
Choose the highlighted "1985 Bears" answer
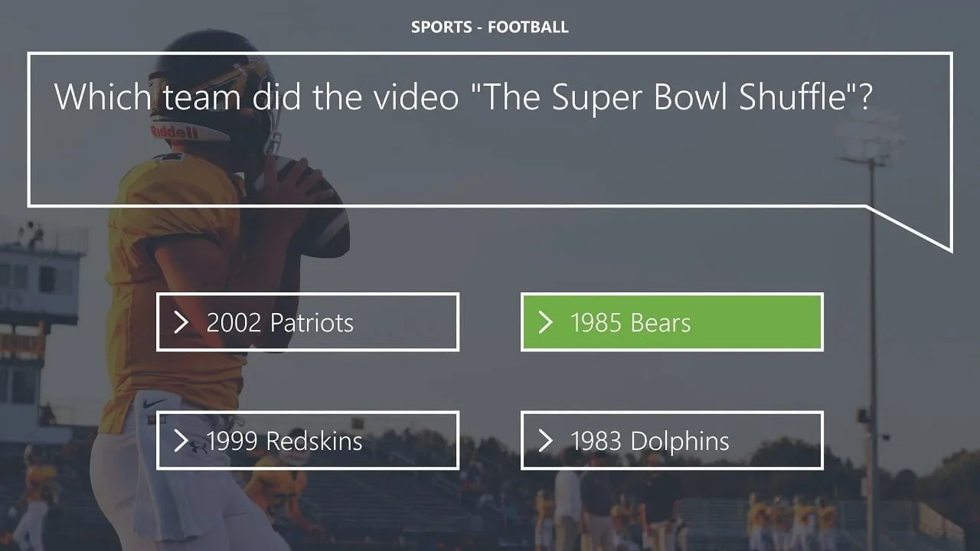tap(672, 322)
